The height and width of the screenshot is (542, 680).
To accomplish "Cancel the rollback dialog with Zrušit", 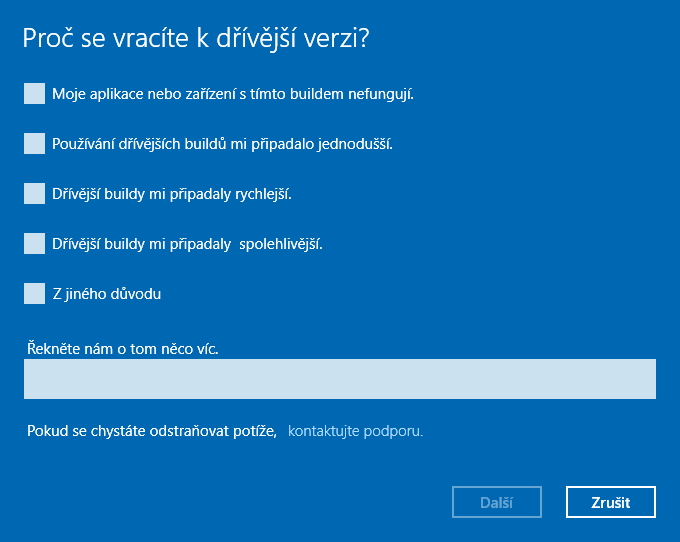I will tap(610, 502).
